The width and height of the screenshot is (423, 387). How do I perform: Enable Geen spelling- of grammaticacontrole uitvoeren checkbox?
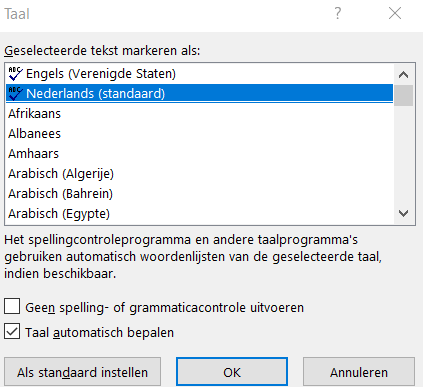(x=12, y=306)
